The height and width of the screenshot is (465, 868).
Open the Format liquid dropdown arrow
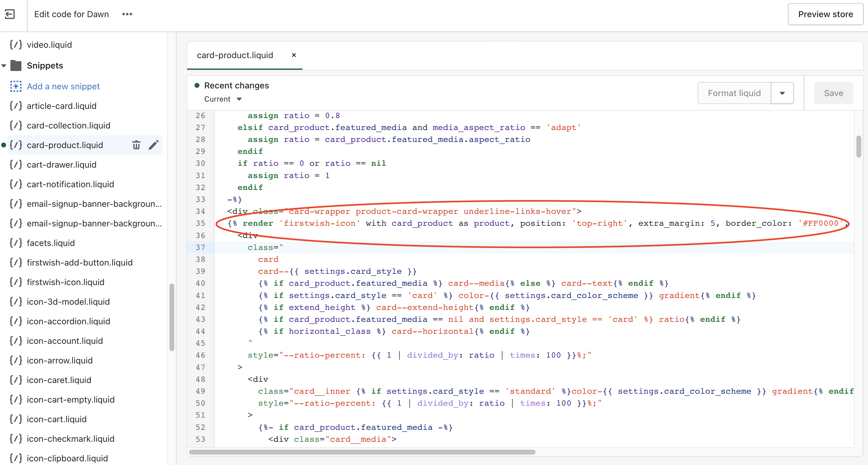pyautogui.click(x=782, y=93)
